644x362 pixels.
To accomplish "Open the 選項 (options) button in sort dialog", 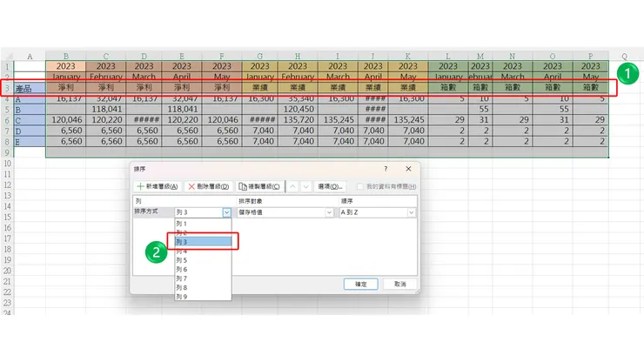I will pyautogui.click(x=330, y=186).
